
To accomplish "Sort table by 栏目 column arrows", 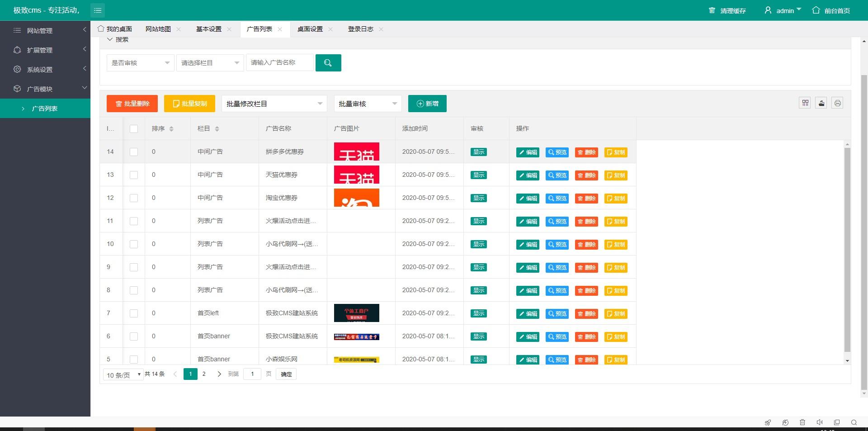I will point(217,129).
